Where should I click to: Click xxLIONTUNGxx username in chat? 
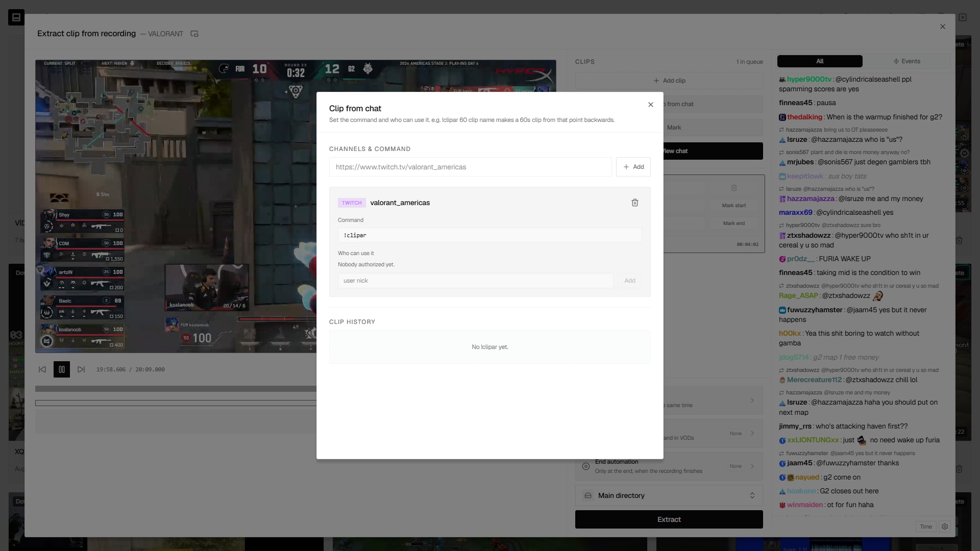[x=813, y=440]
